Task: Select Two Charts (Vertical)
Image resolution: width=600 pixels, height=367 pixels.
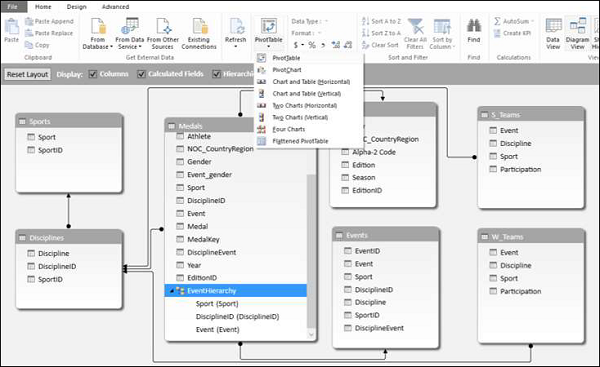Action: pyautogui.click(x=308, y=117)
